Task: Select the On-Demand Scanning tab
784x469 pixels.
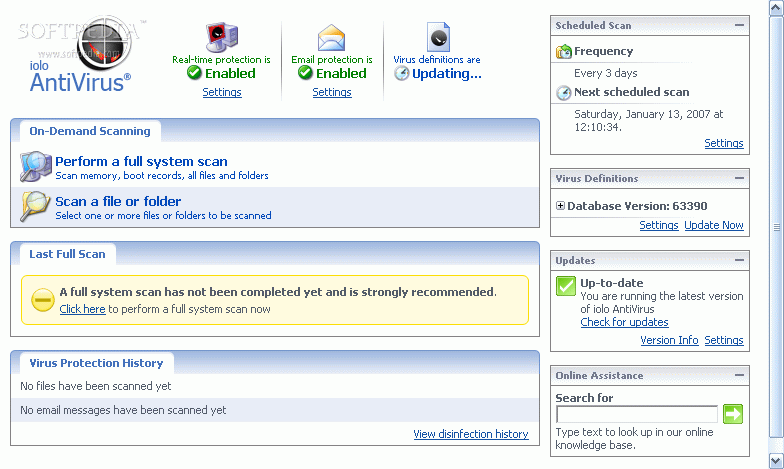Action: (x=90, y=131)
